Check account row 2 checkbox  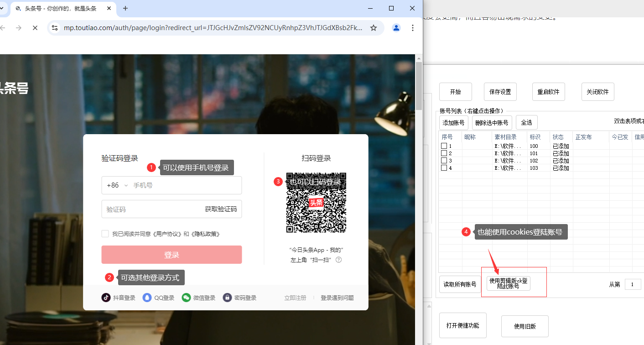tap(444, 153)
